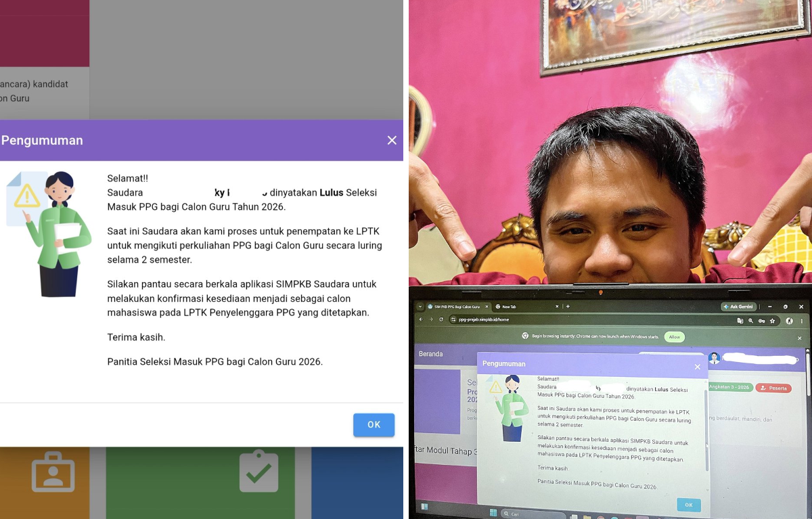Screen dimensions: 812x519
Task: Dismiss the Chrome launch-on-startup infobar
Action: coord(799,338)
